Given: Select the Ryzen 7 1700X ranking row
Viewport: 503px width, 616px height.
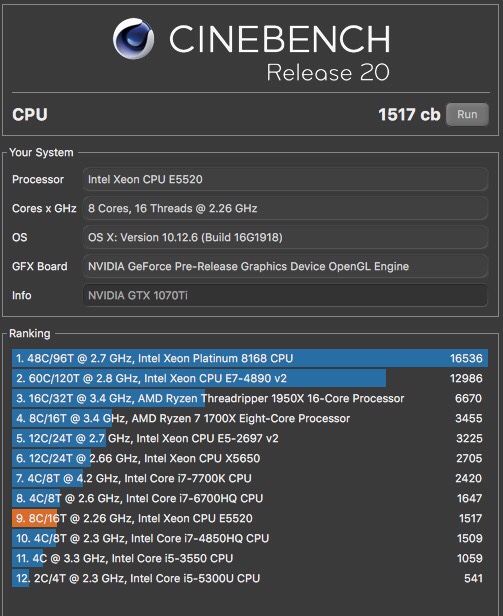Looking at the screenshot, I should [x=250, y=418].
